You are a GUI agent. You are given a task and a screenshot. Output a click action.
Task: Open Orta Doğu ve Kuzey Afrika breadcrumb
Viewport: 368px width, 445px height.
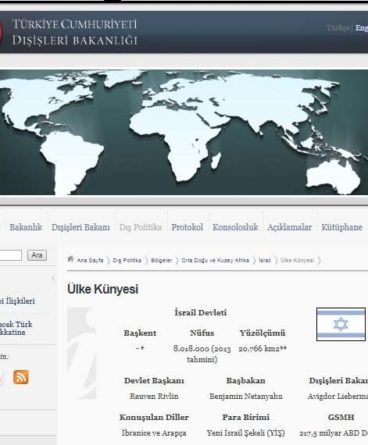pos(215,260)
